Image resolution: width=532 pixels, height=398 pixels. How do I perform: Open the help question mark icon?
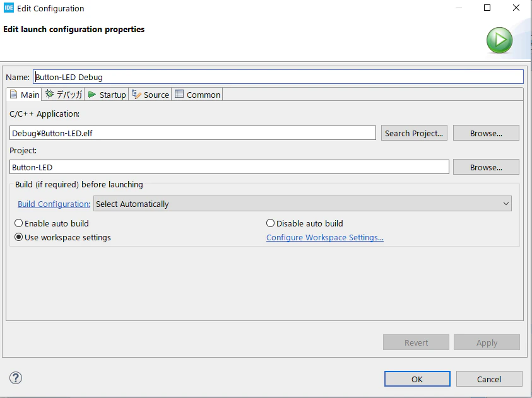[x=16, y=378]
